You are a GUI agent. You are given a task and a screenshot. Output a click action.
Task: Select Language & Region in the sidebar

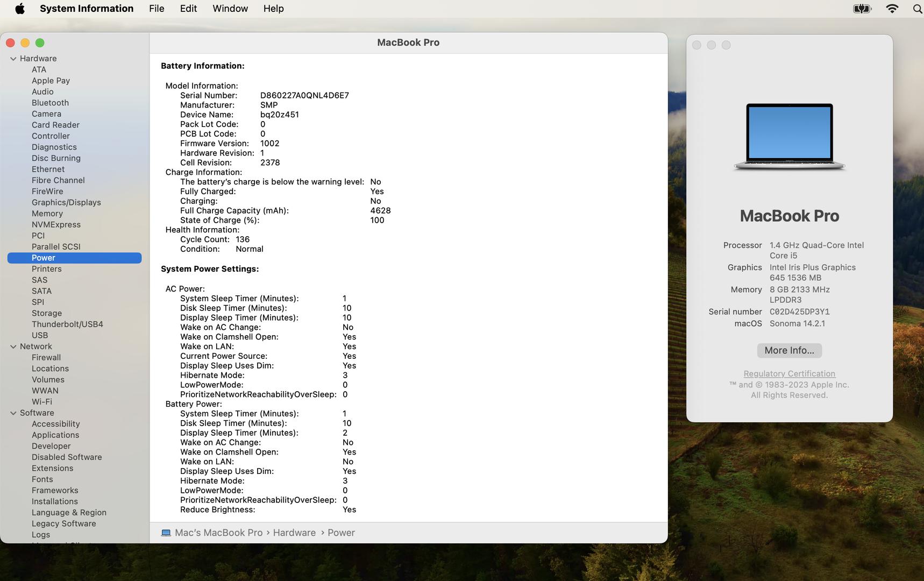69,513
